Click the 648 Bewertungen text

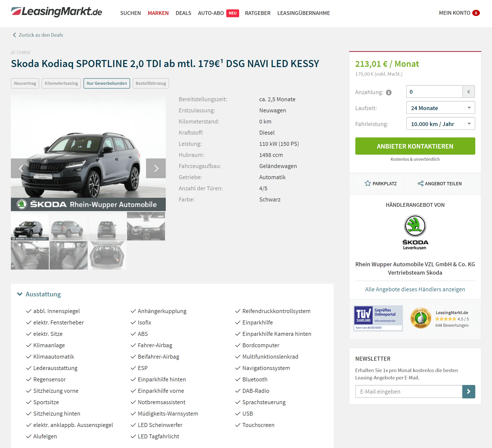(x=452, y=325)
